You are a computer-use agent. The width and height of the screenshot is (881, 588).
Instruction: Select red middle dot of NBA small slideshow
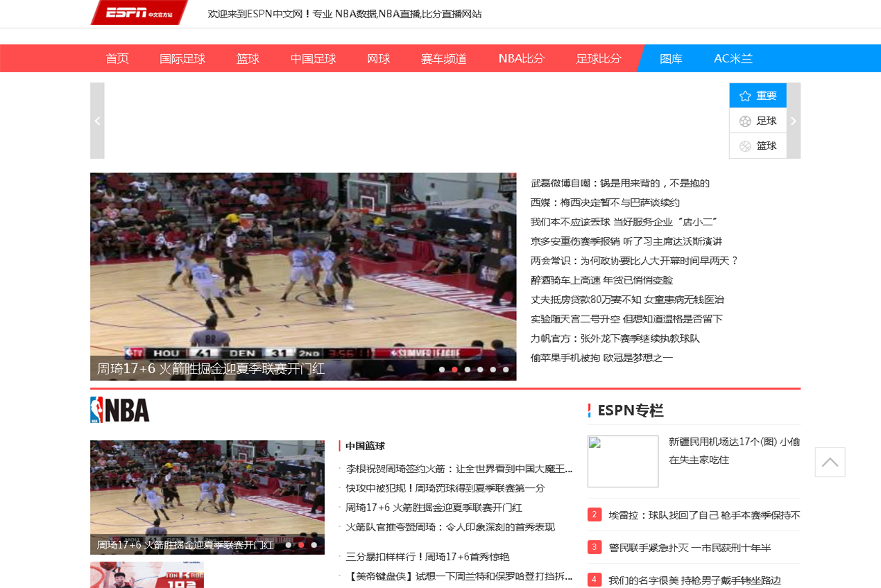pos(301,545)
